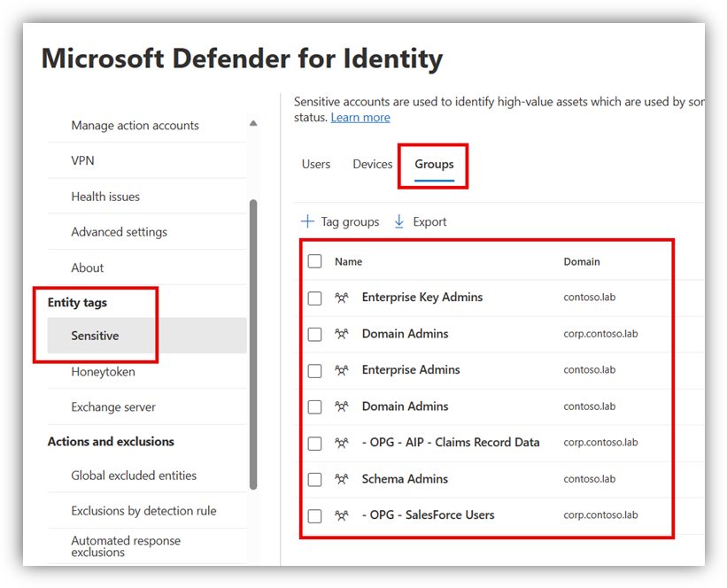
Task: Click the sidebar scroll-up arrow
Action: coord(253,123)
